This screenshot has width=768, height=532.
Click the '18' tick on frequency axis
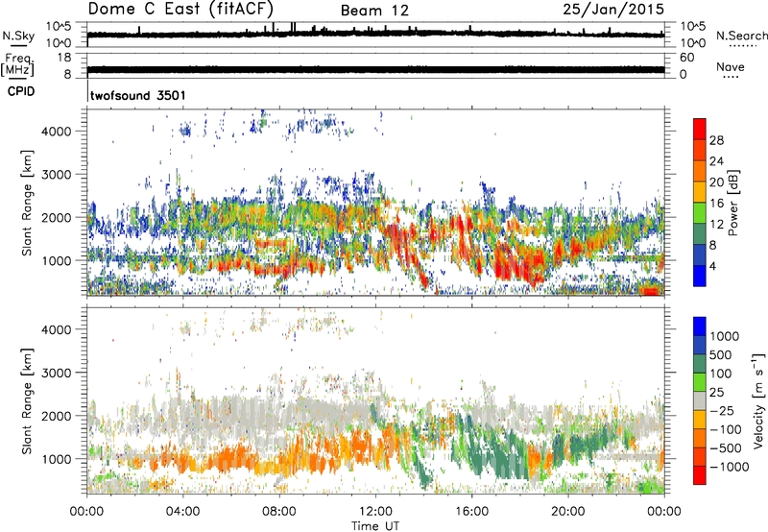click(64, 58)
